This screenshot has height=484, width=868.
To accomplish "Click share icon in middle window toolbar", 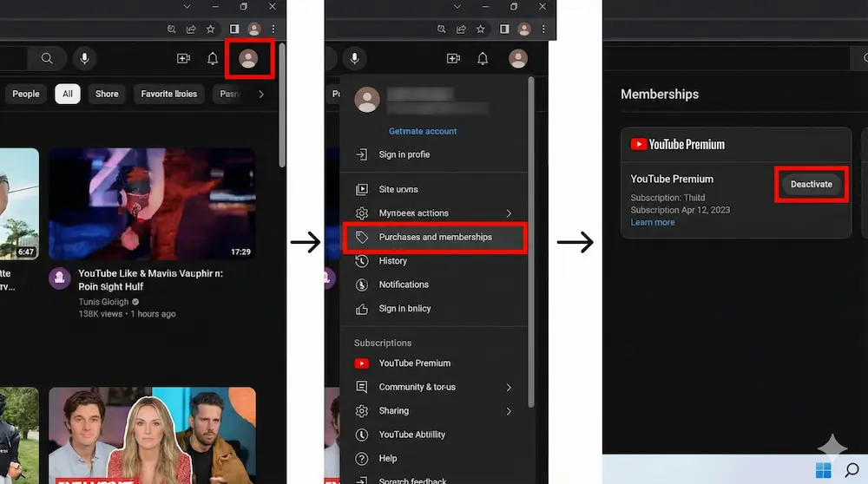I will (461, 29).
